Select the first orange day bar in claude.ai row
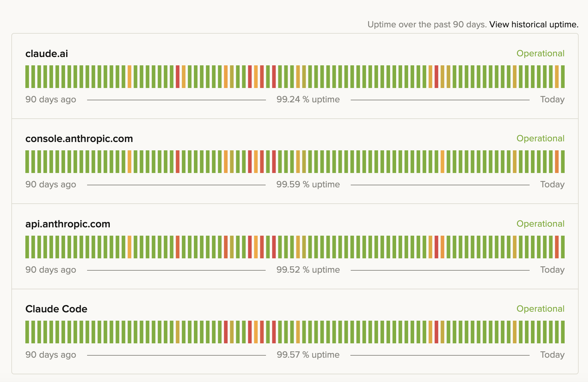Screen dimensions: 588x382 129,77
